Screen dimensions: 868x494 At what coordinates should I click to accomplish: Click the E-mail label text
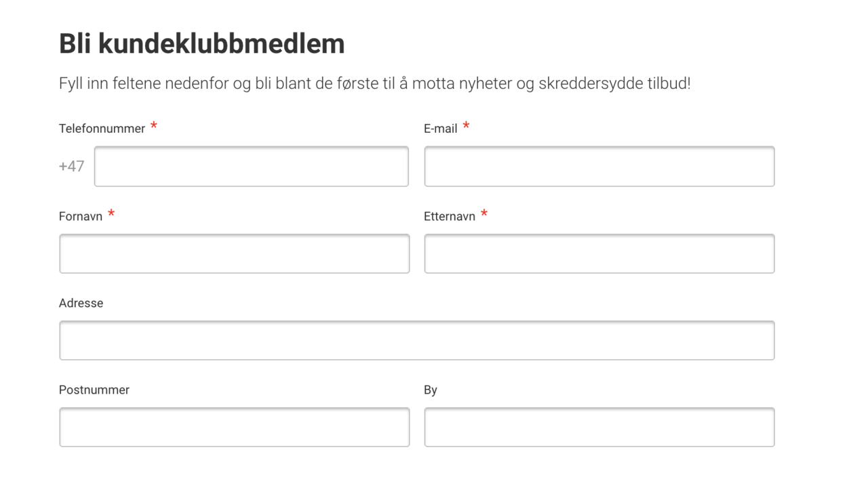pyautogui.click(x=441, y=129)
